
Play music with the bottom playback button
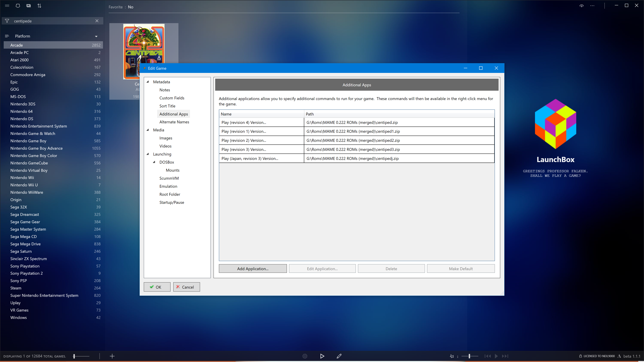click(x=496, y=356)
